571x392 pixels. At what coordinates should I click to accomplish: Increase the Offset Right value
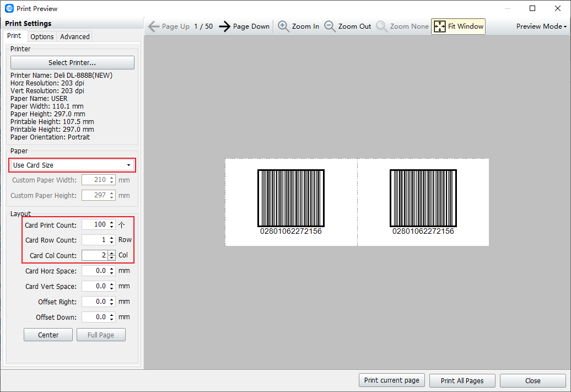112,299
